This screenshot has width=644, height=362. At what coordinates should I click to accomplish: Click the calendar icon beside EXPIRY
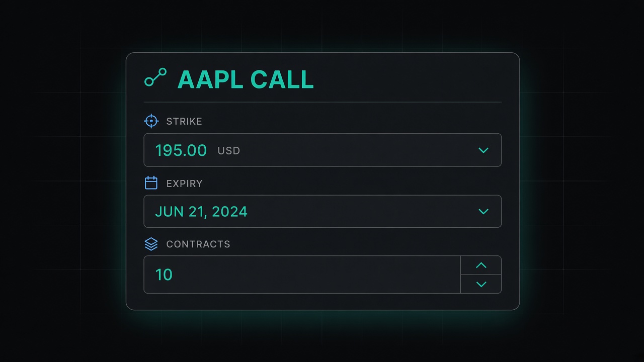[151, 183]
